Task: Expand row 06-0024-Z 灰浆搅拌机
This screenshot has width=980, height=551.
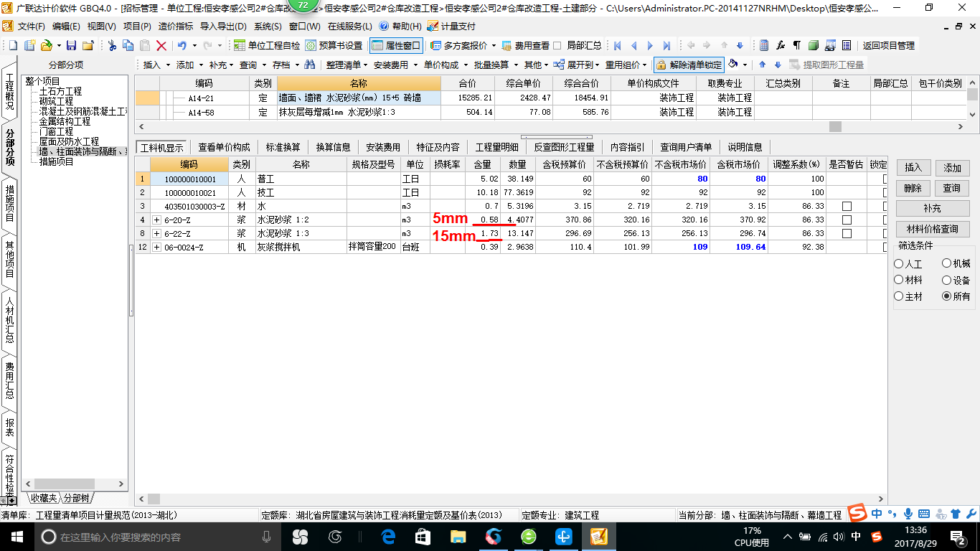Action: [x=156, y=247]
